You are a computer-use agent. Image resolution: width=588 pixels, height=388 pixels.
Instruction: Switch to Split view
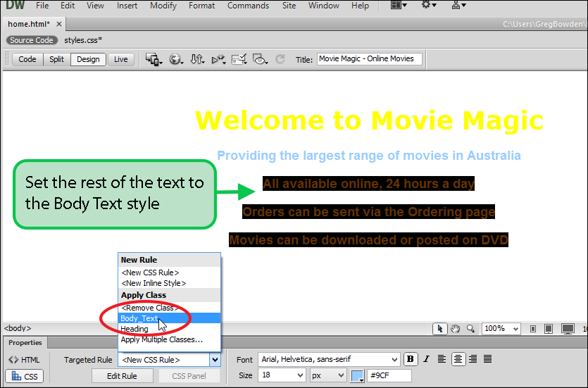(x=56, y=59)
